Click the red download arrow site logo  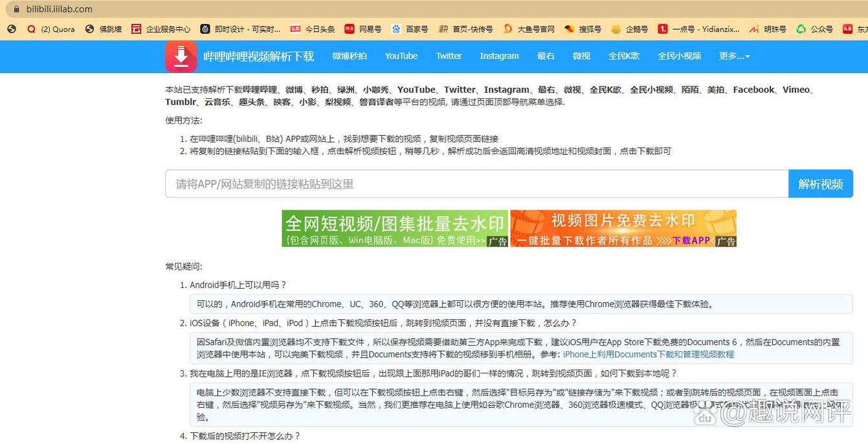[181, 56]
